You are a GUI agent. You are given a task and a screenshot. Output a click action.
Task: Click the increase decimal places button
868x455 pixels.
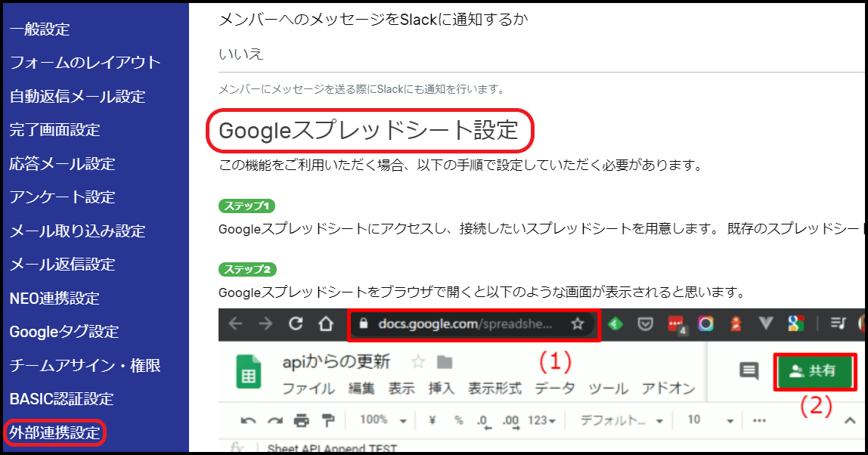tap(510, 421)
